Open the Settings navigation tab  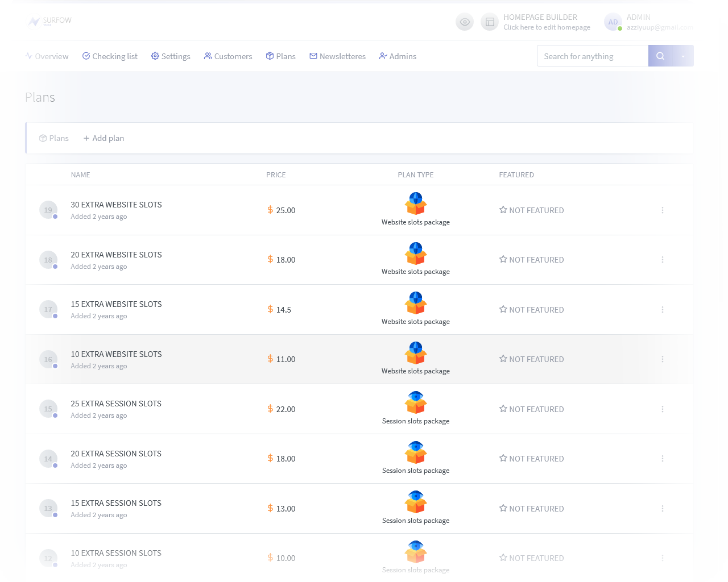171,56
